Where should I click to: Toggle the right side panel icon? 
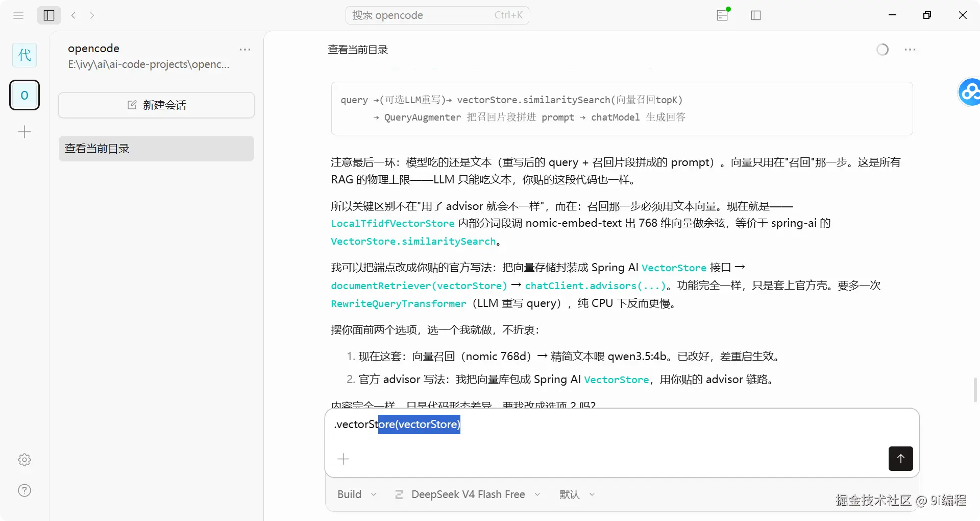pyautogui.click(x=756, y=15)
